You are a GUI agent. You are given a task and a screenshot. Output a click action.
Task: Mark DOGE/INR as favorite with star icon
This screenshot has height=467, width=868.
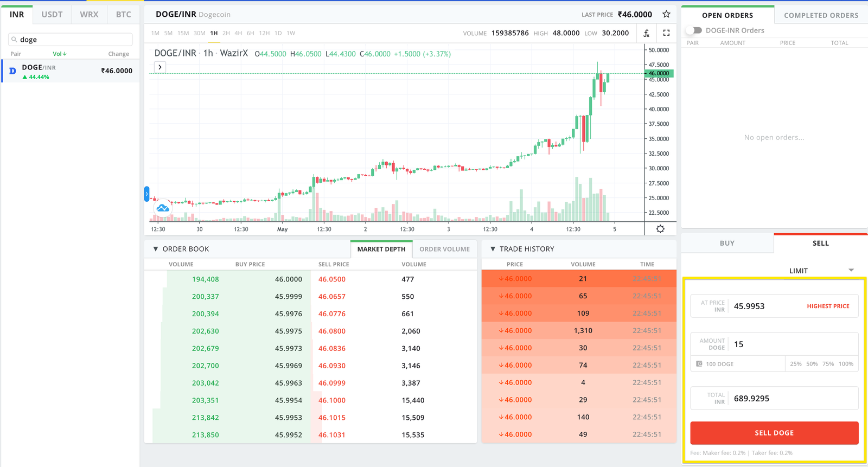pyautogui.click(x=666, y=14)
